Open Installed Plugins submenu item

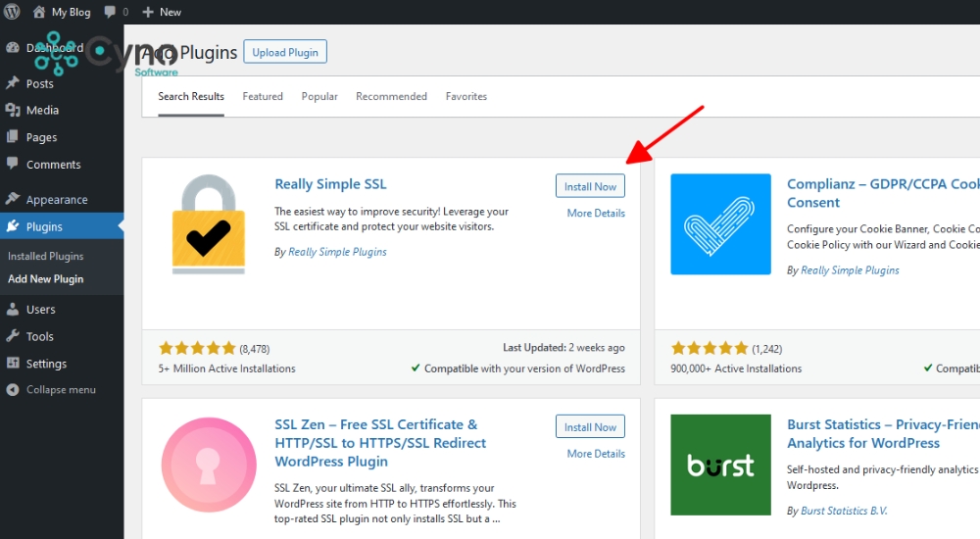click(46, 256)
